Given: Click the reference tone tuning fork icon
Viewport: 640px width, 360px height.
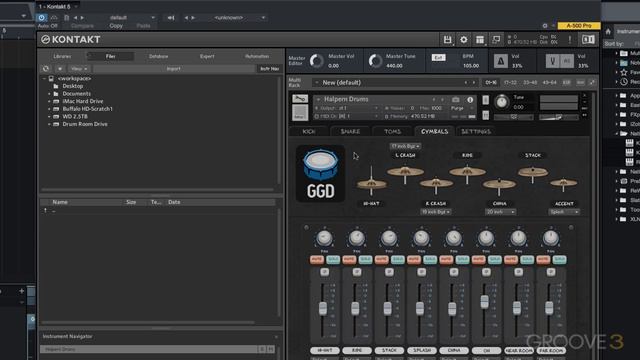Looking at the screenshot, I should pos(552,61).
